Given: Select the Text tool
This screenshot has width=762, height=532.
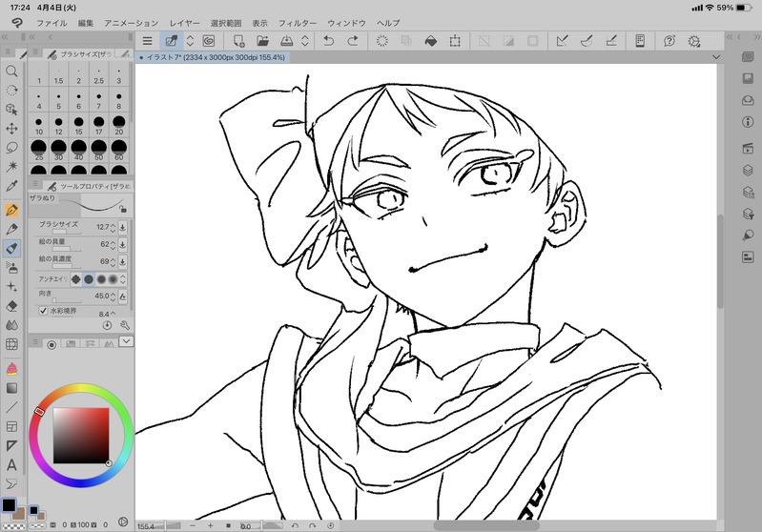Looking at the screenshot, I should point(11,465).
